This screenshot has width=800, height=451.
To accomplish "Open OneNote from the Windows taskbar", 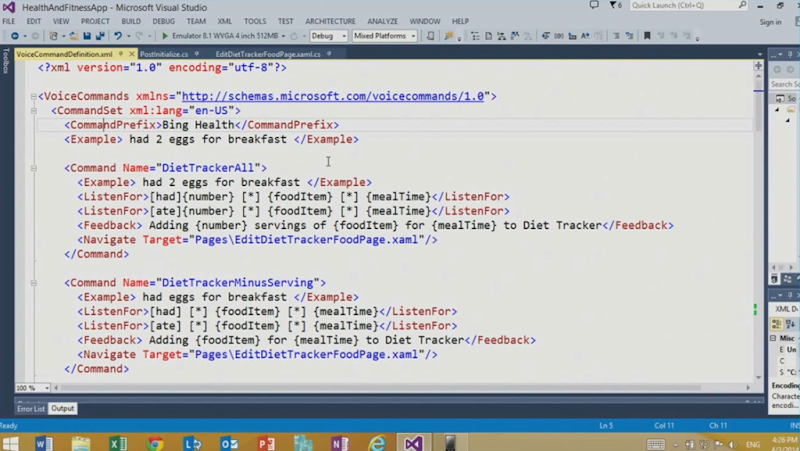I will [340, 442].
